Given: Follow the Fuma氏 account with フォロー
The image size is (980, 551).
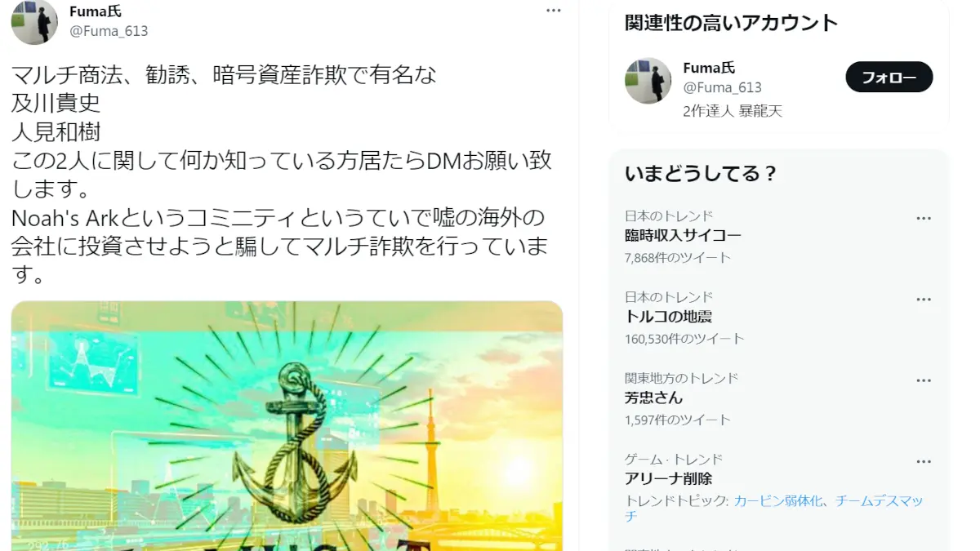Looking at the screenshot, I should pyautogui.click(x=889, y=77).
